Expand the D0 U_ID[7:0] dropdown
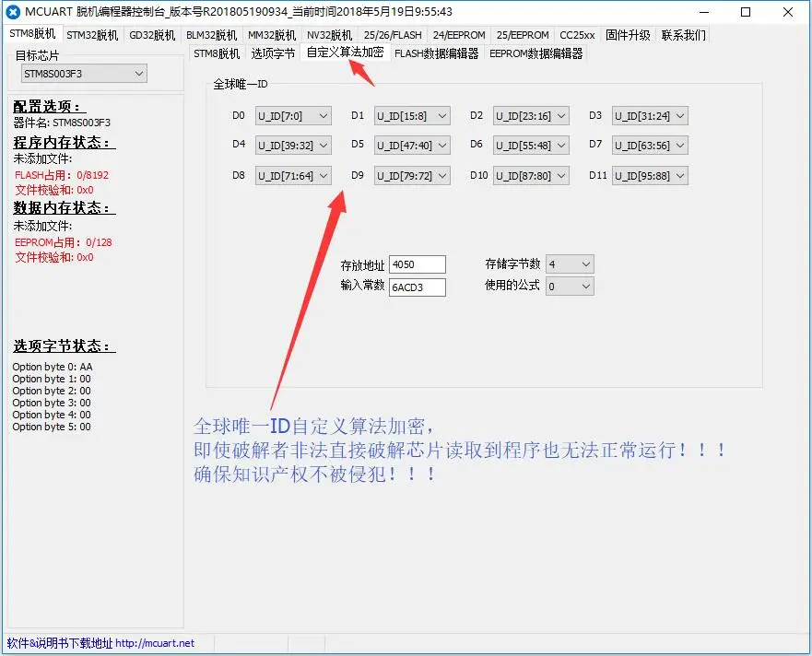 [x=293, y=116]
